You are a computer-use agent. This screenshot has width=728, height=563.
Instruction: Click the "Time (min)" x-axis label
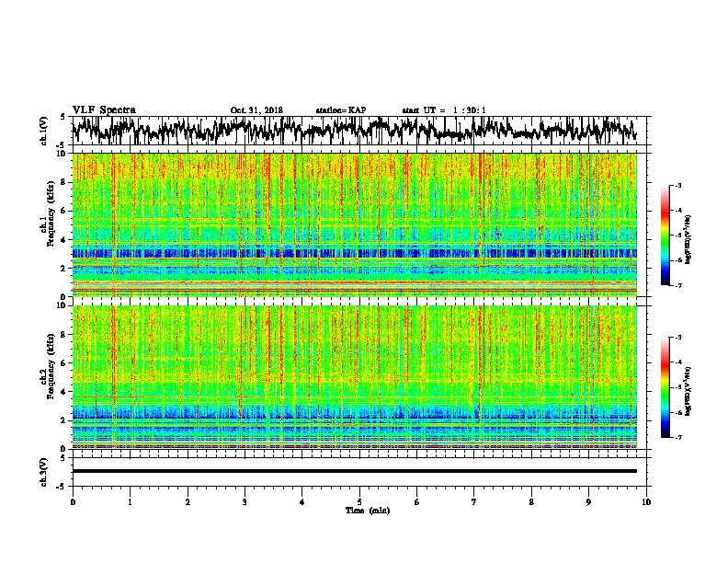pos(368,511)
